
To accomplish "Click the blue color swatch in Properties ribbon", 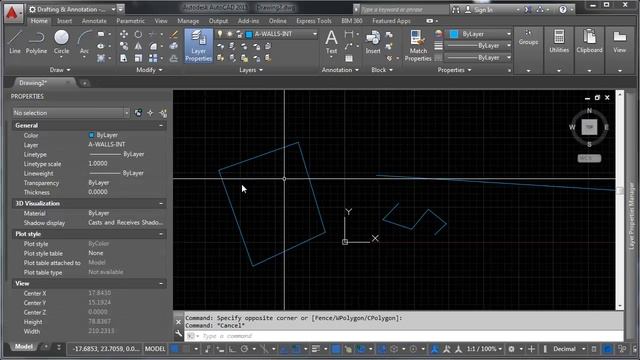I will click(x=454, y=34).
